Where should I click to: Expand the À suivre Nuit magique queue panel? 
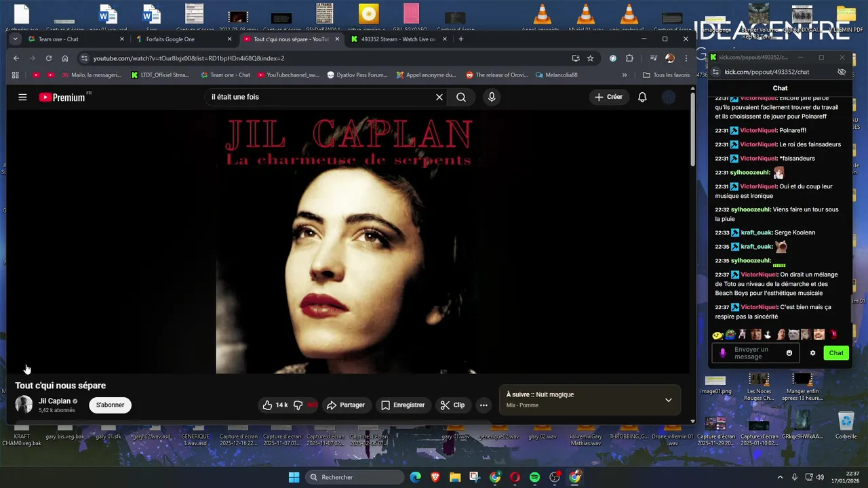tap(668, 400)
